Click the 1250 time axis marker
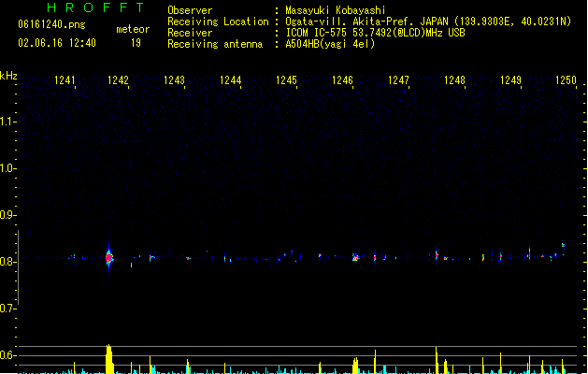 [566, 80]
